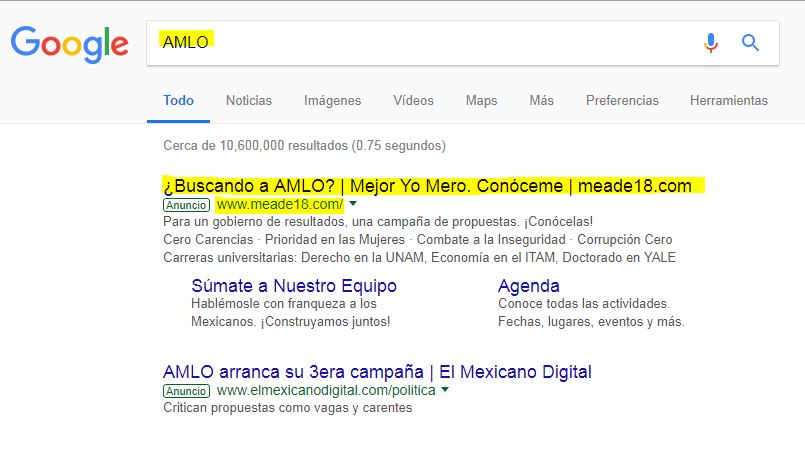Click the magnifying glass search button
The width and height of the screenshot is (805, 453).
pos(750,43)
